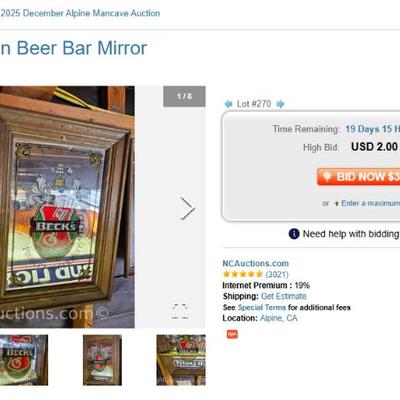
Task: Select the third mirror thumbnail
Action: point(181,360)
